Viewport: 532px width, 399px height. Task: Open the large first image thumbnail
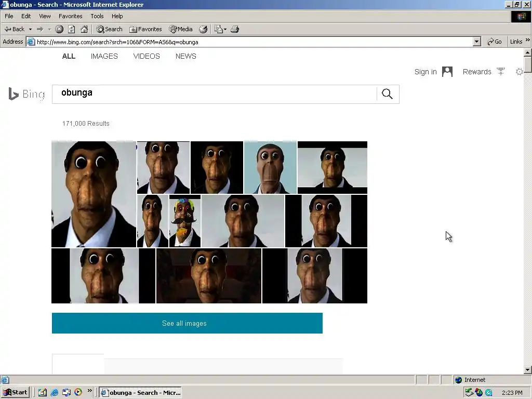94,194
